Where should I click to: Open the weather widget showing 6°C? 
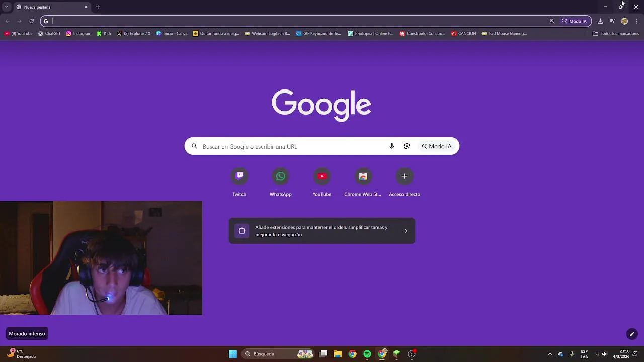(x=22, y=354)
